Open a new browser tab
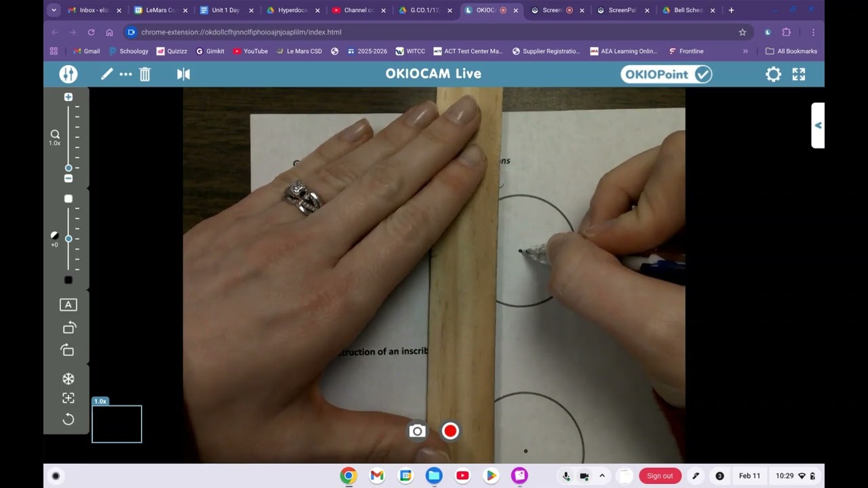 click(x=731, y=10)
